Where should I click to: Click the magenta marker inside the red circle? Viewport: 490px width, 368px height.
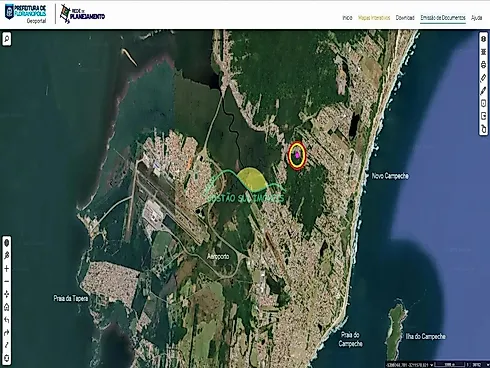(297, 155)
